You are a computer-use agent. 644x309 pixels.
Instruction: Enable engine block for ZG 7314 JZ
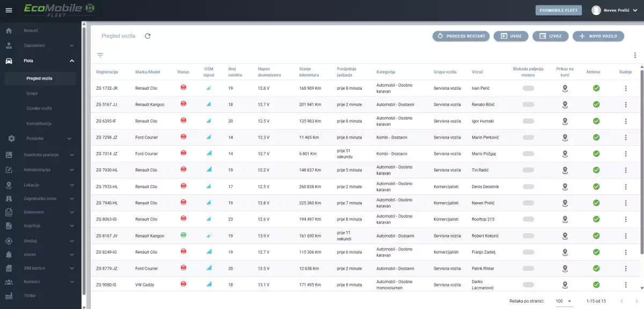point(529,154)
